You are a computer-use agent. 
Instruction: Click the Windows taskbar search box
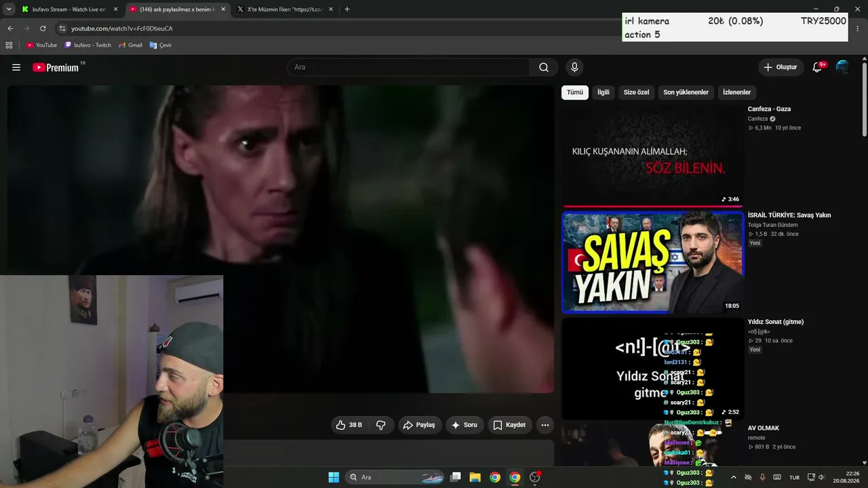[x=395, y=477]
